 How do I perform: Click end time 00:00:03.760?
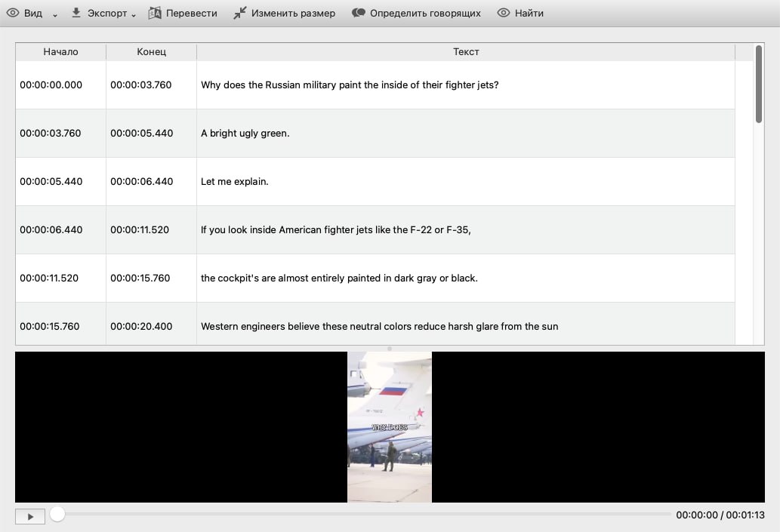click(x=140, y=85)
